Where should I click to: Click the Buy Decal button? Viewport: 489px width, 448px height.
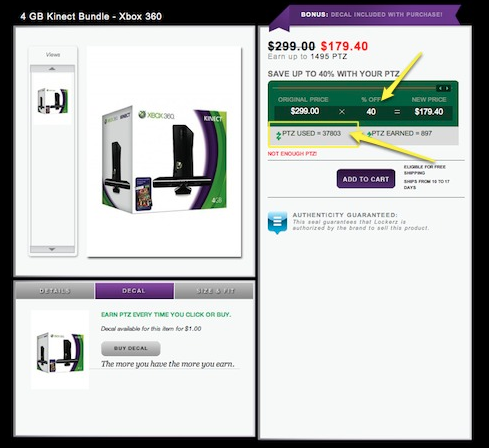tap(131, 348)
